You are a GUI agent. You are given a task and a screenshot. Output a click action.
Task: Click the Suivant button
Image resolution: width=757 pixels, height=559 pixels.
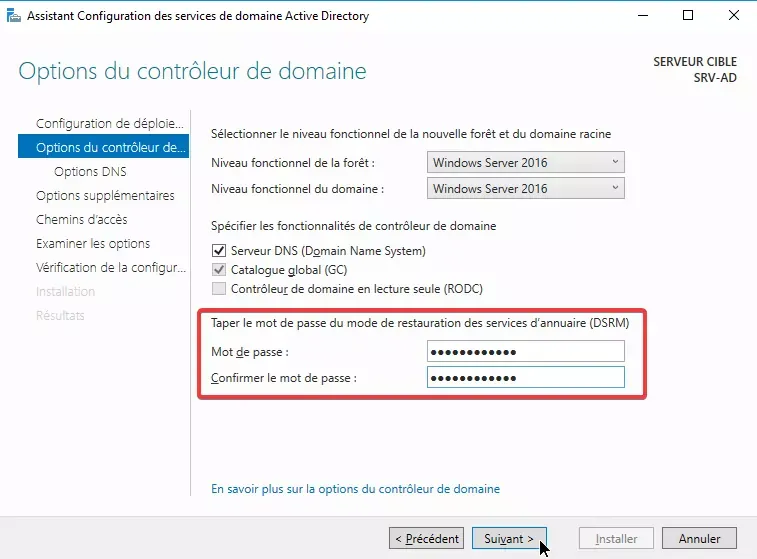pyautogui.click(x=509, y=538)
